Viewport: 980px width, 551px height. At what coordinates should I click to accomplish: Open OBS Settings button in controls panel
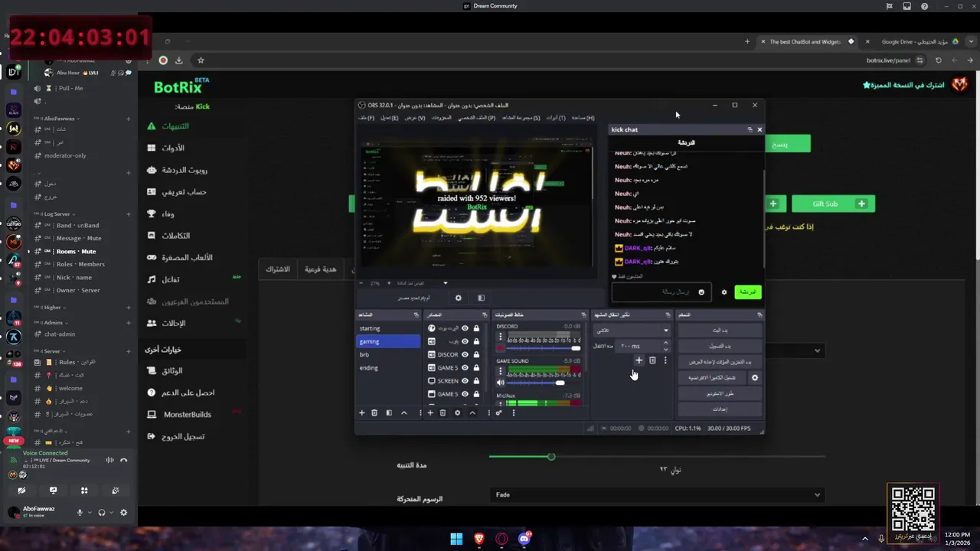[x=720, y=409]
